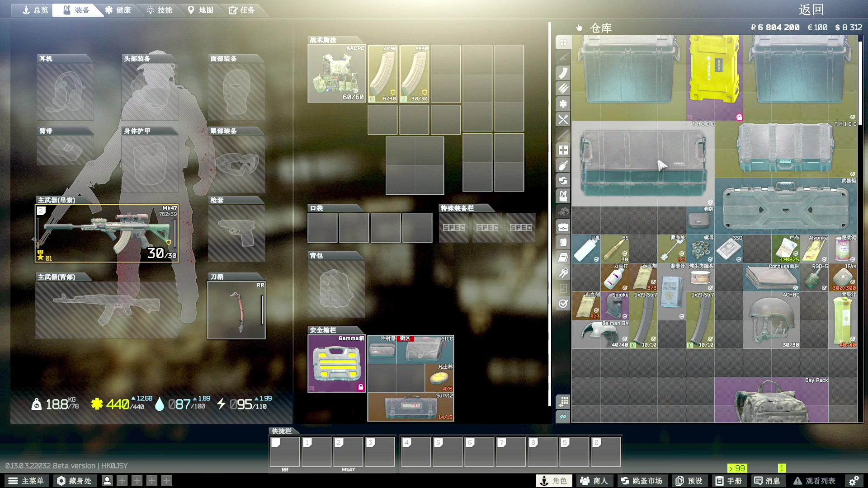
Task: Select the Smoke balaclava item in stash
Action: coord(614,306)
